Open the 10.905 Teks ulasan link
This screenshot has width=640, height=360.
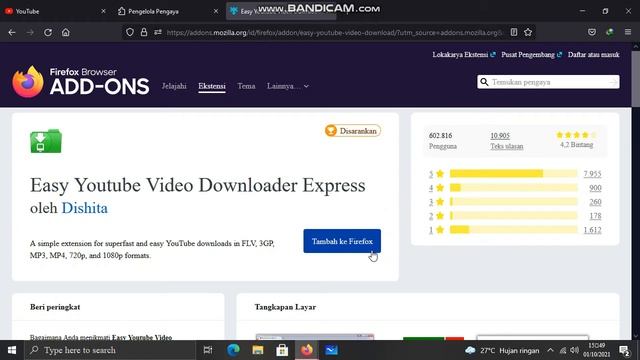point(507,141)
